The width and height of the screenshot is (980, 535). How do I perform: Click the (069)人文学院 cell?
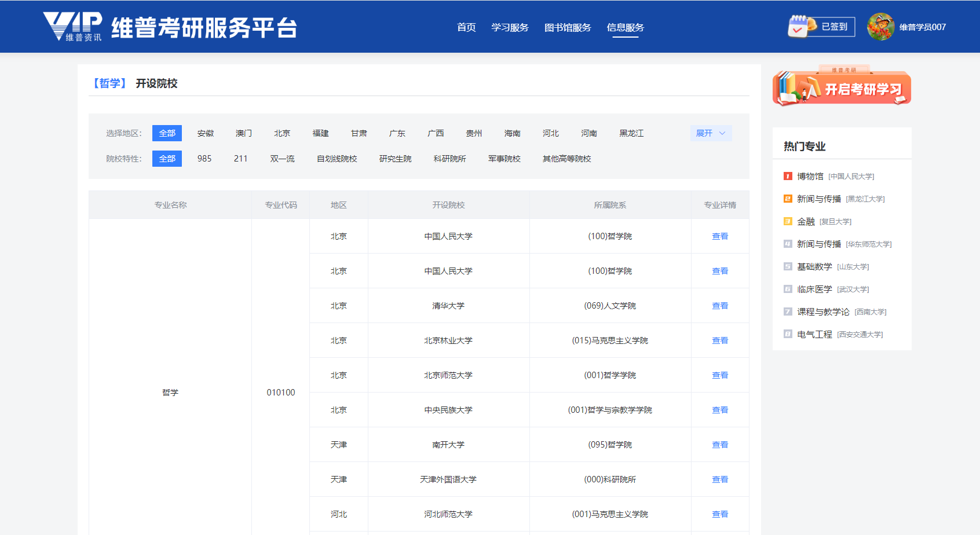610,306
